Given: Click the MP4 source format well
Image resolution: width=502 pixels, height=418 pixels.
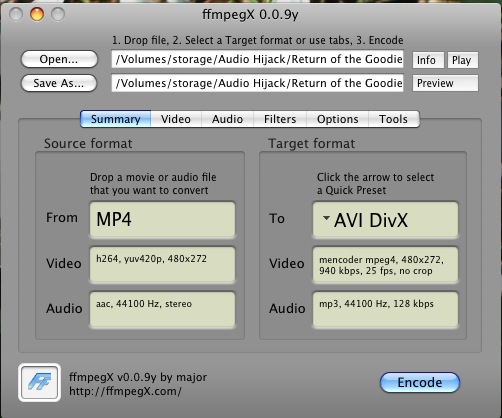Looking at the screenshot, I should tap(162, 219).
